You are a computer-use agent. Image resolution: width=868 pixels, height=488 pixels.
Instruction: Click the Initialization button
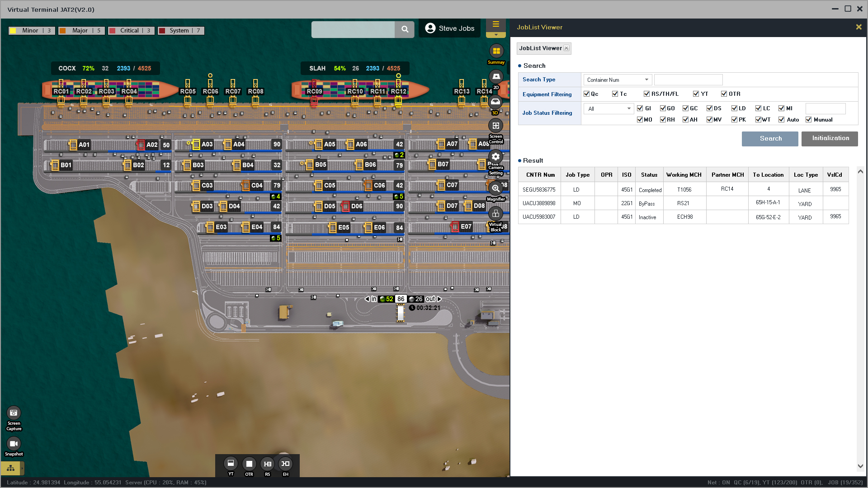(x=830, y=139)
